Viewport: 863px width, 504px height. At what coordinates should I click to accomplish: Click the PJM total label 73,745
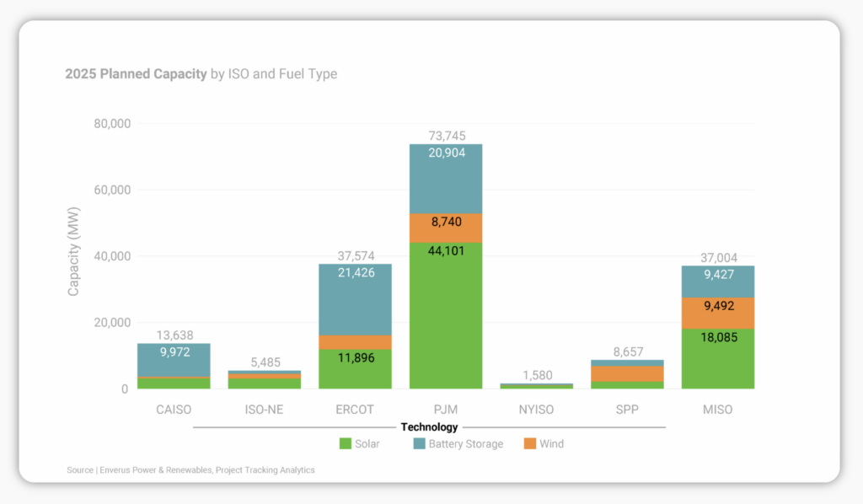click(447, 136)
